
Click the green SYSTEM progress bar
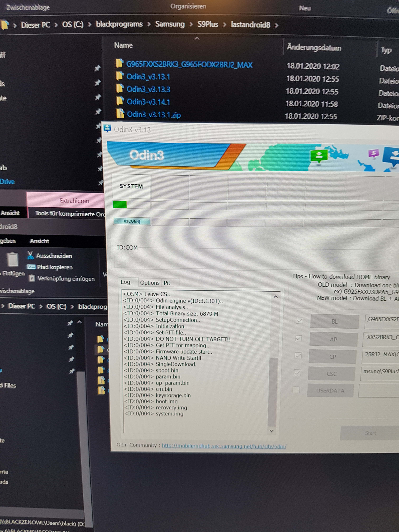point(120,204)
